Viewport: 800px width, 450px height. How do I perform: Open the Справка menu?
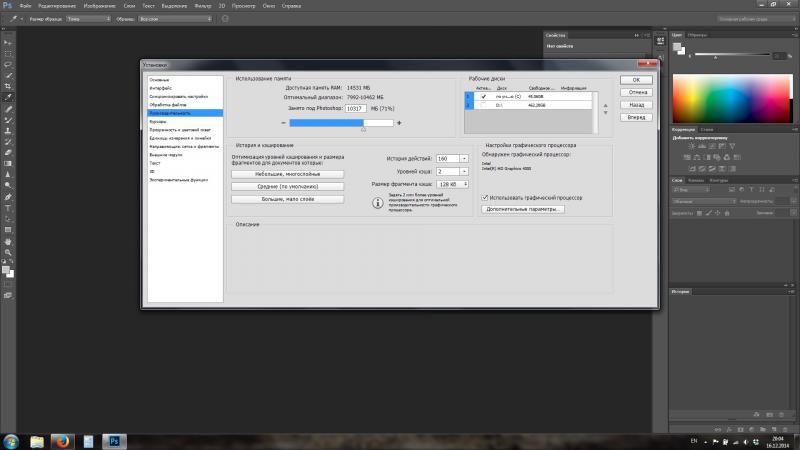(291, 6)
